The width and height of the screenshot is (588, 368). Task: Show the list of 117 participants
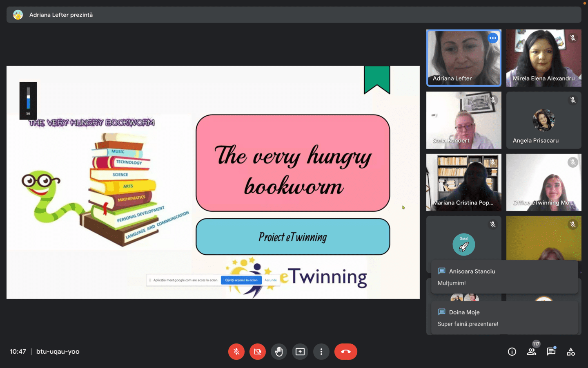pos(532,352)
